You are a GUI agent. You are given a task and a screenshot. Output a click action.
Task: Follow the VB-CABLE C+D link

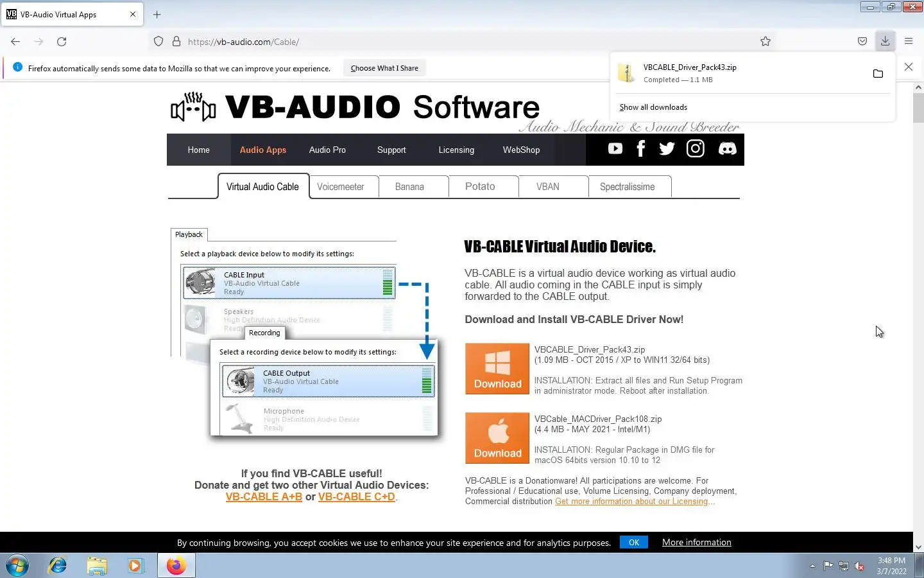(x=357, y=496)
